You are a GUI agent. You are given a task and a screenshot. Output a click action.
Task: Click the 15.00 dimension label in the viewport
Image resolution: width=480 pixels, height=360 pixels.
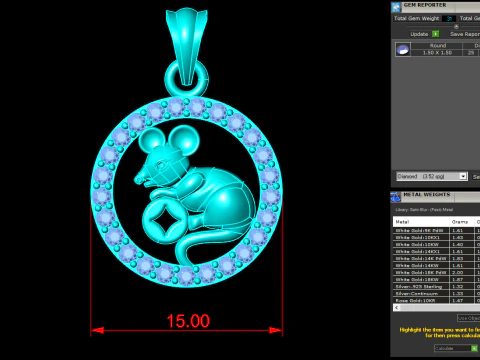click(188, 321)
